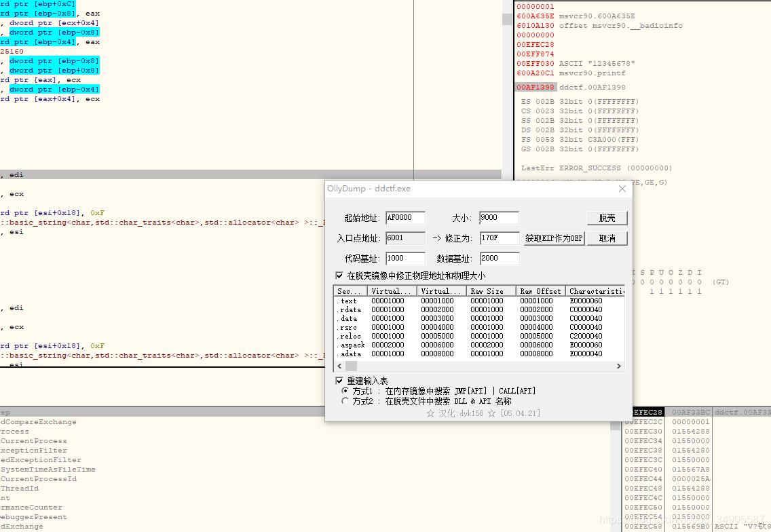Click the 起始地址 field containing AF0000
This screenshot has width=771, height=532.
point(405,217)
